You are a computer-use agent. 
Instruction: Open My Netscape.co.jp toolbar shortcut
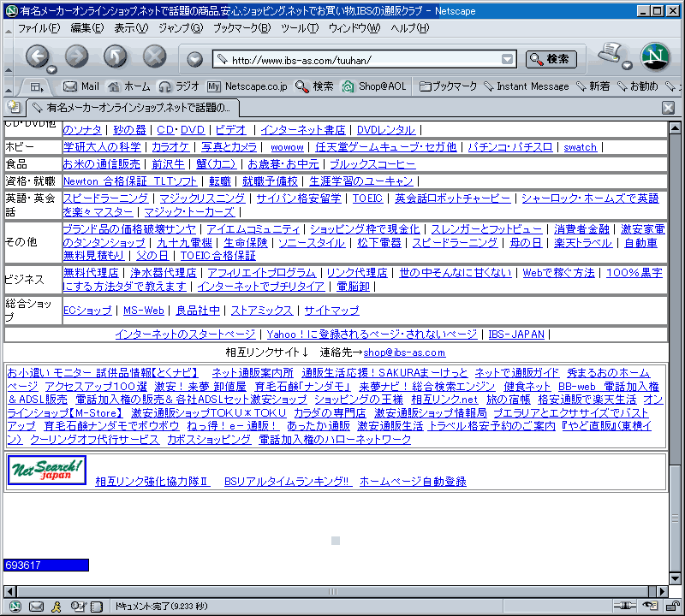(x=247, y=86)
